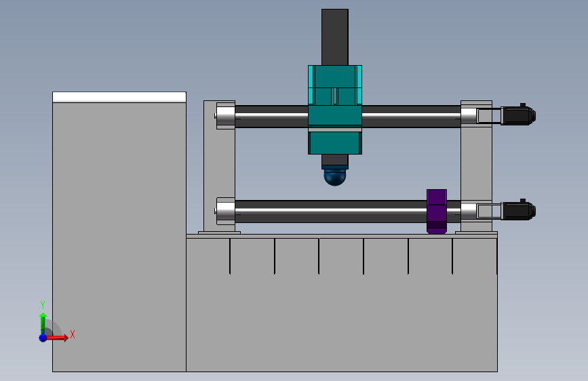Select the black motor on lower rail end
The height and width of the screenshot is (381, 588).
[x=518, y=211]
